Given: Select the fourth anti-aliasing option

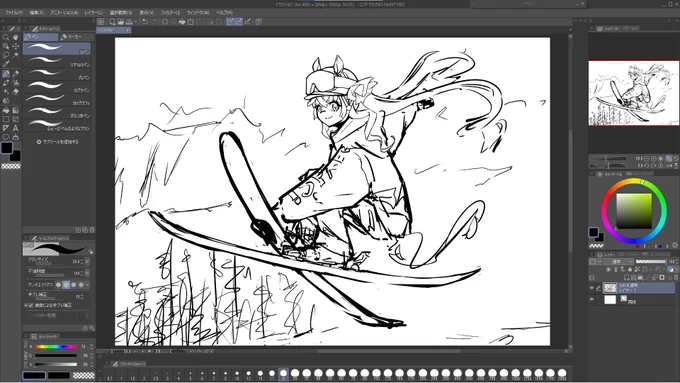Looking at the screenshot, I should click(81, 285).
